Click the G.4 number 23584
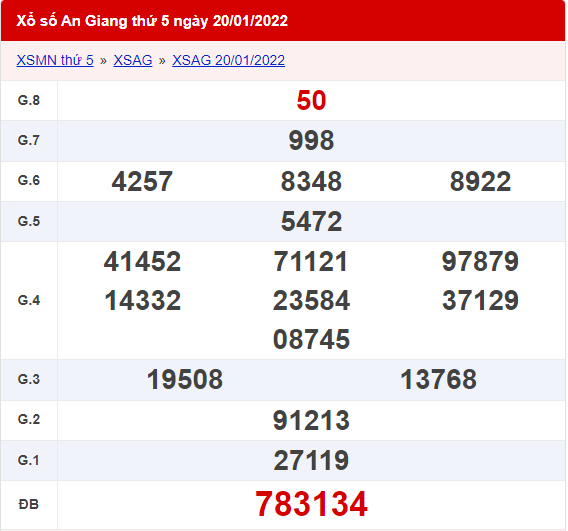This screenshot has width=568, height=531. point(311,300)
